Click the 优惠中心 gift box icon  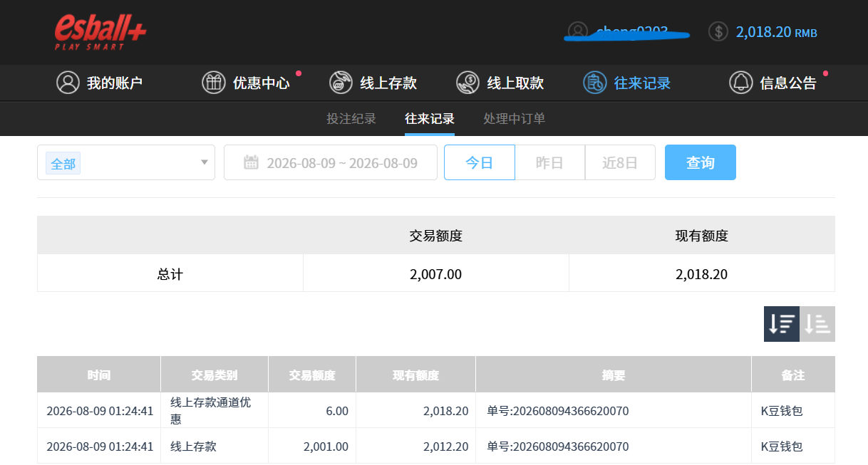pyautogui.click(x=213, y=83)
